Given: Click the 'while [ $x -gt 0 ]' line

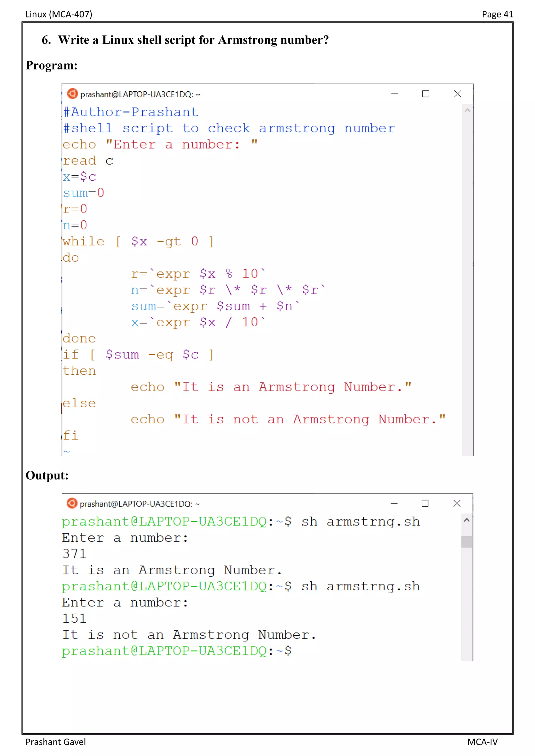Looking at the screenshot, I should [138, 241].
